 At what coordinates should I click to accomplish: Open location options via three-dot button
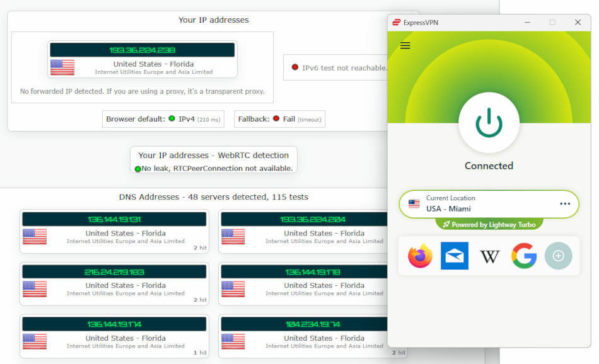click(x=565, y=203)
